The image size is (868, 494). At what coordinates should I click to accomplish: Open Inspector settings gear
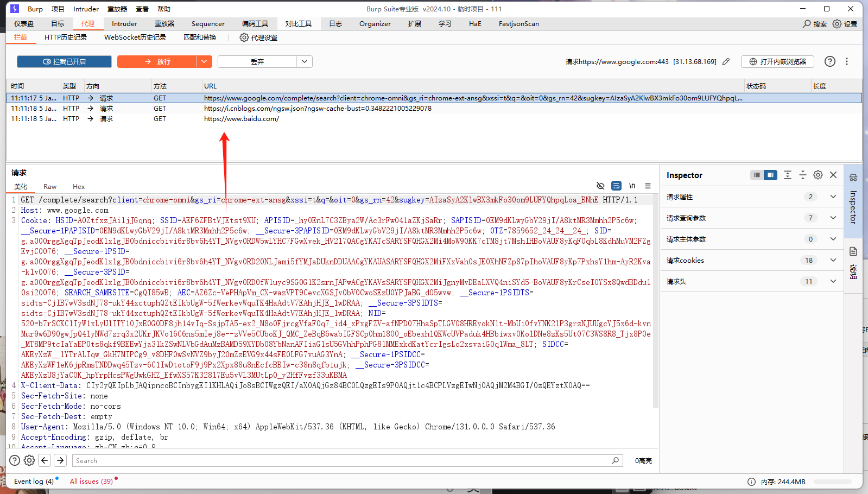(x=818, y=175)
